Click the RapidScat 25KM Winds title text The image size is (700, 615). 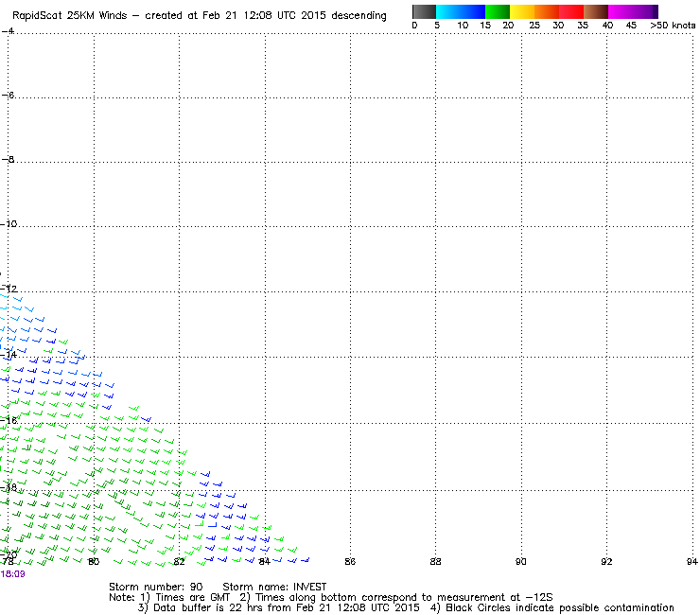click(199, 15)
